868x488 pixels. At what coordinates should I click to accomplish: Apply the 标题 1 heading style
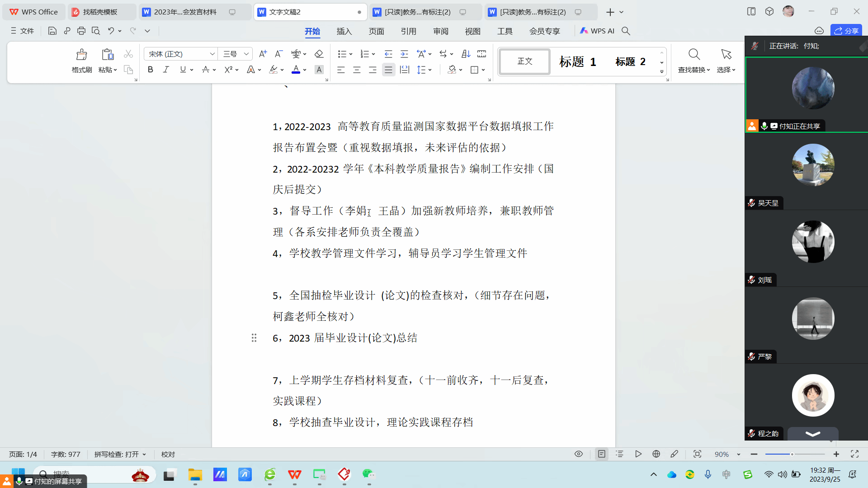point(577,61)
